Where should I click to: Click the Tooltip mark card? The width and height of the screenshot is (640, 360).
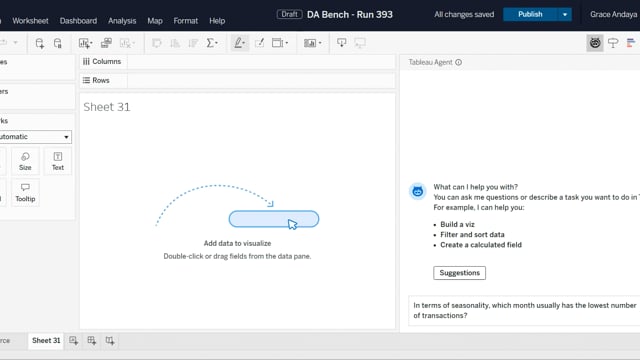pyautogui.click(x=25, y=193)
